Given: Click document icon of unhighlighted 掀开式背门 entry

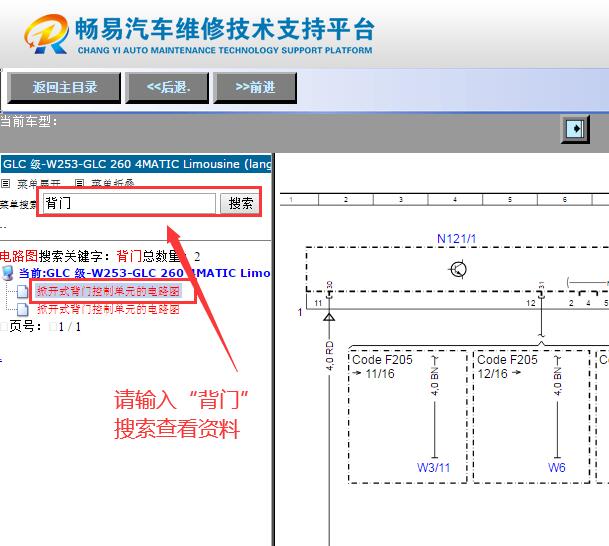Looking at the screenshot, I should [x=23, y=310].
